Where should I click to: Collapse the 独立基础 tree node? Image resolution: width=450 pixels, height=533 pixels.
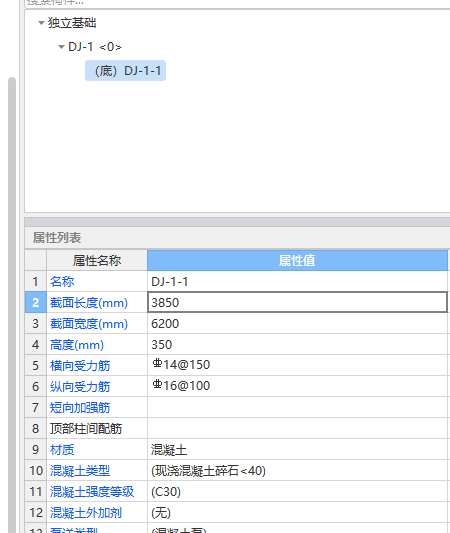(41, 23)
